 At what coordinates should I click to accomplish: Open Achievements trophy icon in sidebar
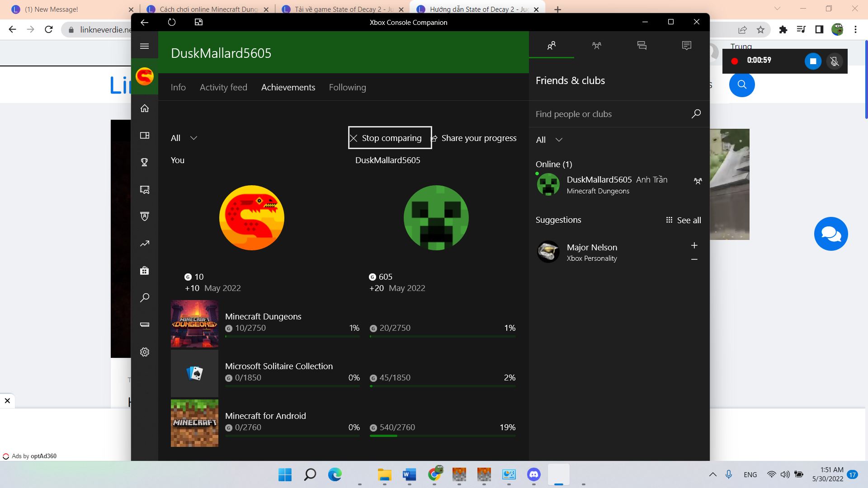click(144, 162)
